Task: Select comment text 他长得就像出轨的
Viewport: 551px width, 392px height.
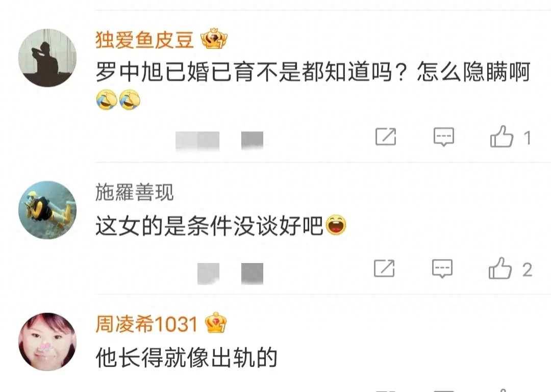Action: [x=187, y=357]
